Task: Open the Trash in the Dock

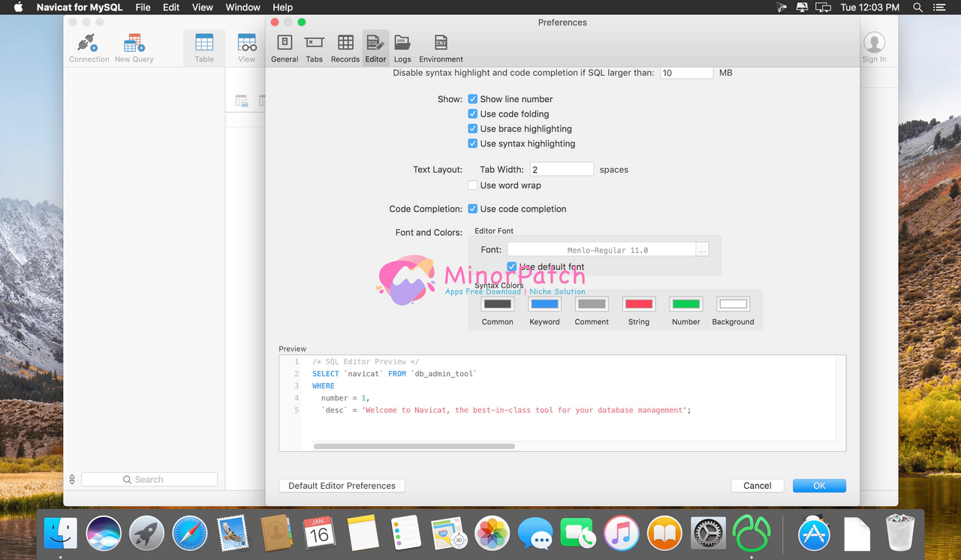Action: coord(899,533)
